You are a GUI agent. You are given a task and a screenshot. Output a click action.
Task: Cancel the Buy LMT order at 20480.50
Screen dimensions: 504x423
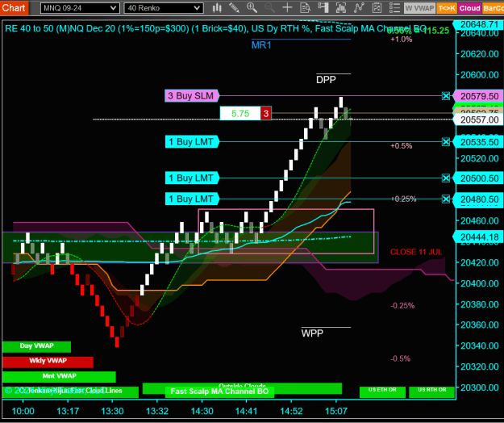445,199
